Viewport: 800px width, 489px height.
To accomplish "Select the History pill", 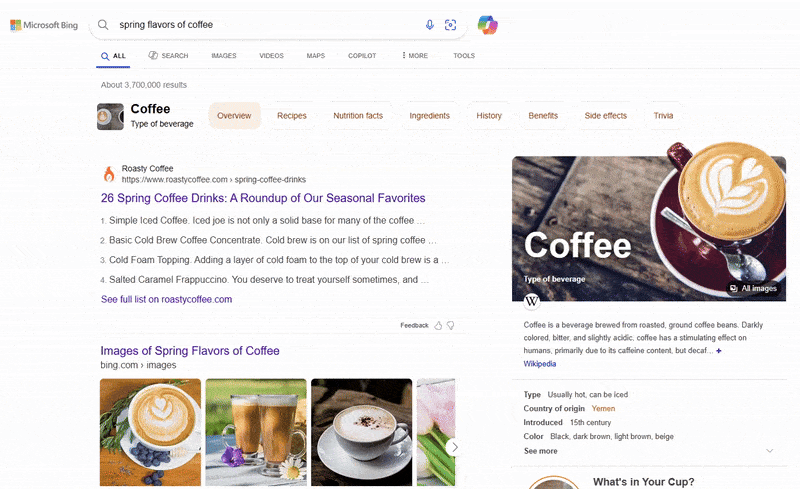I will [489, 115].
